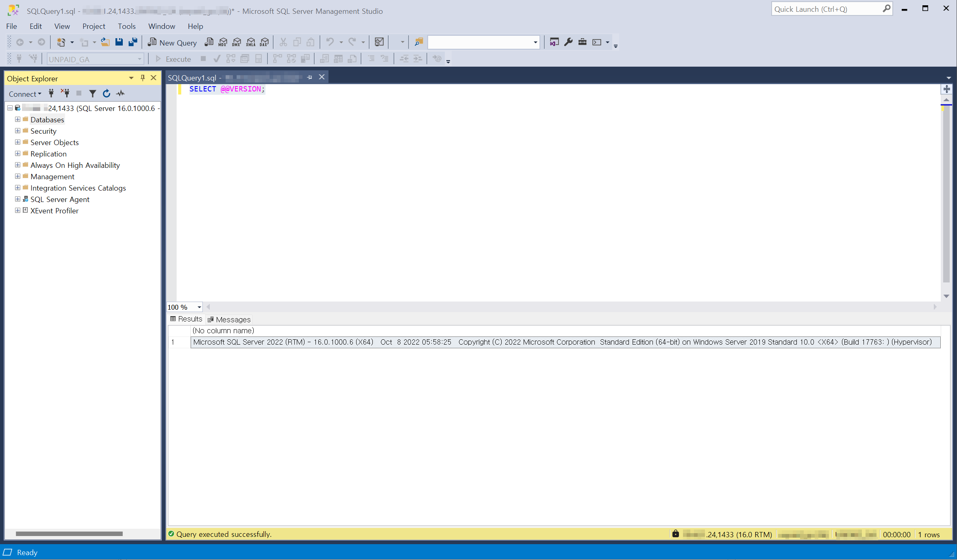Select the Results tab

pos(186,319)
